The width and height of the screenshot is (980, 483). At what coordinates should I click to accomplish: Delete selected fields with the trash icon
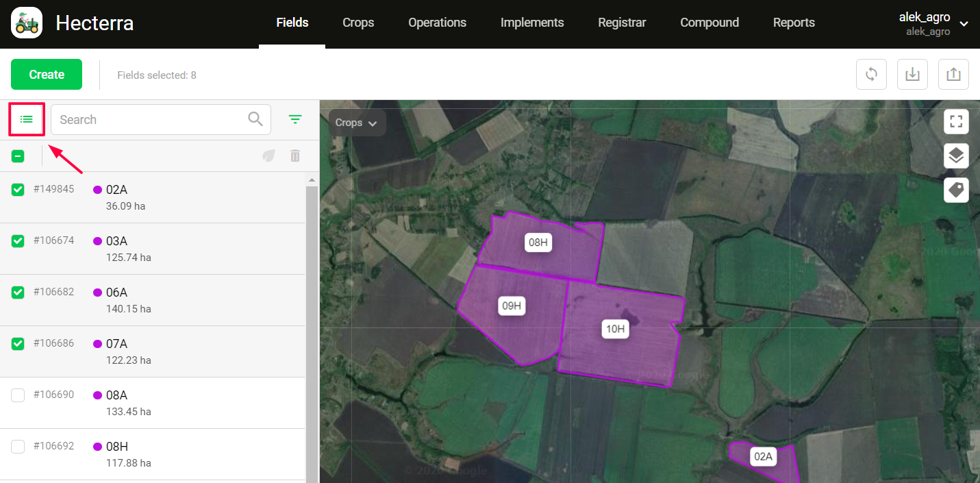[295, 156]
